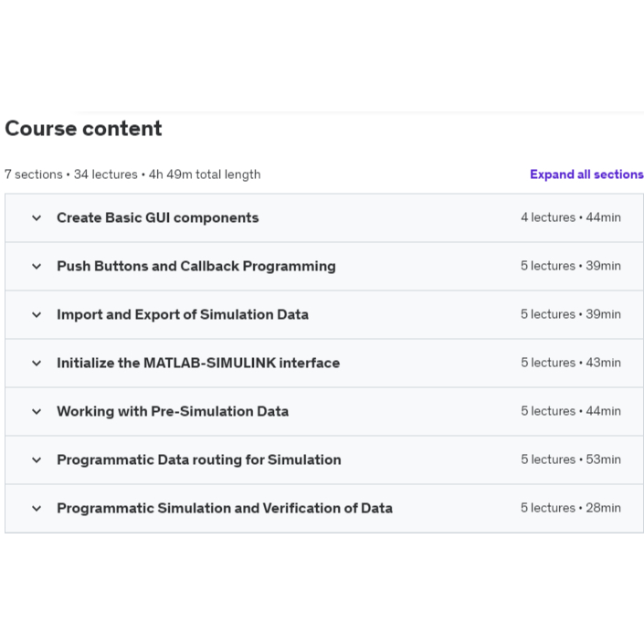Open Programmatic Data routing for Simulation title
The image size is (644, 644).
tap(198, 460)
